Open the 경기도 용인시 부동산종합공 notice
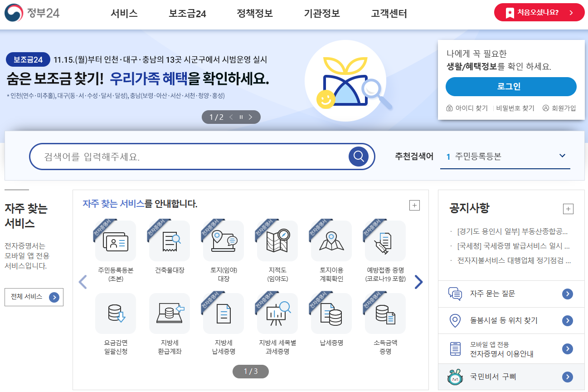The image size is (588, 392). point(512,231)
